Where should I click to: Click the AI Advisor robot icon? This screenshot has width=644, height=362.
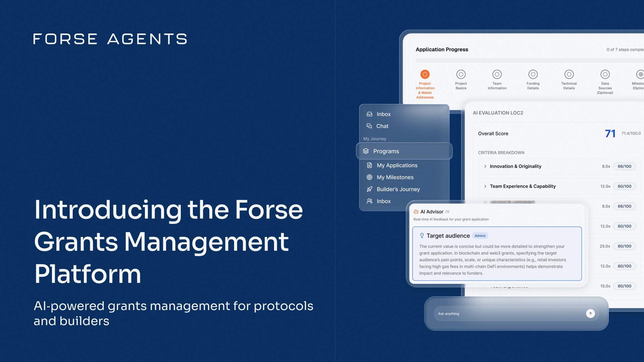pyautogui.click(x=416, y=212)
